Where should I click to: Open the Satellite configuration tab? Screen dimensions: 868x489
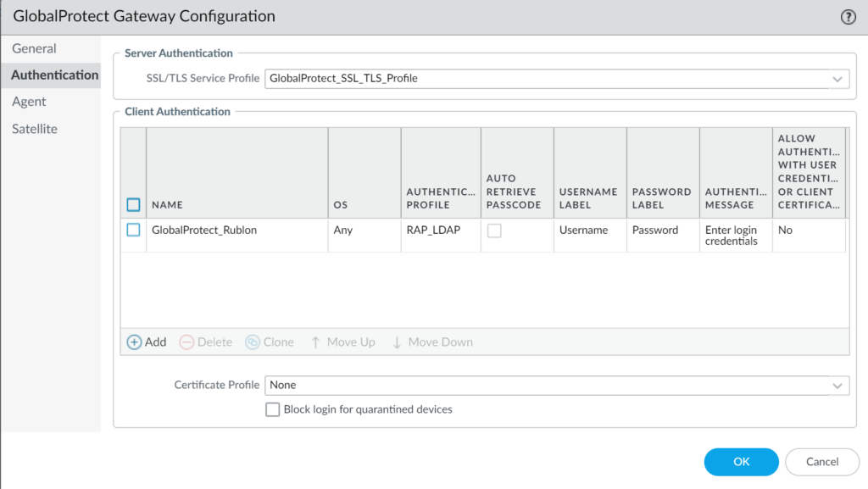tap(36, 128)
